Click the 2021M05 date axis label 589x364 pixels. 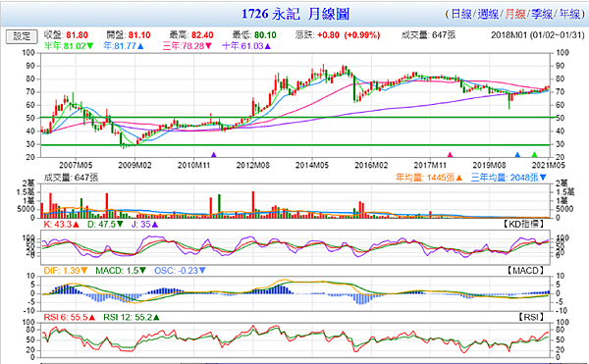(x=549, y=165)
